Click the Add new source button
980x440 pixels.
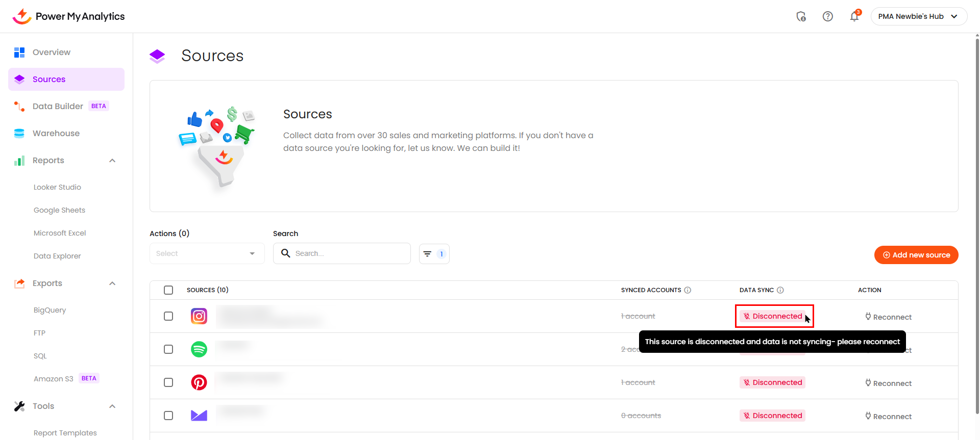(x=916, y=255)
